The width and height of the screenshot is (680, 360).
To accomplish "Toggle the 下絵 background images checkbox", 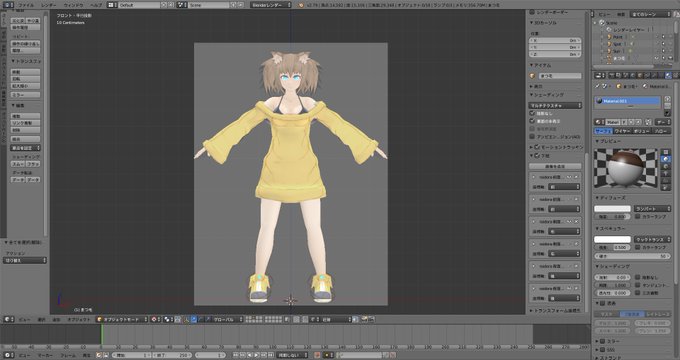I will point(537,155).
